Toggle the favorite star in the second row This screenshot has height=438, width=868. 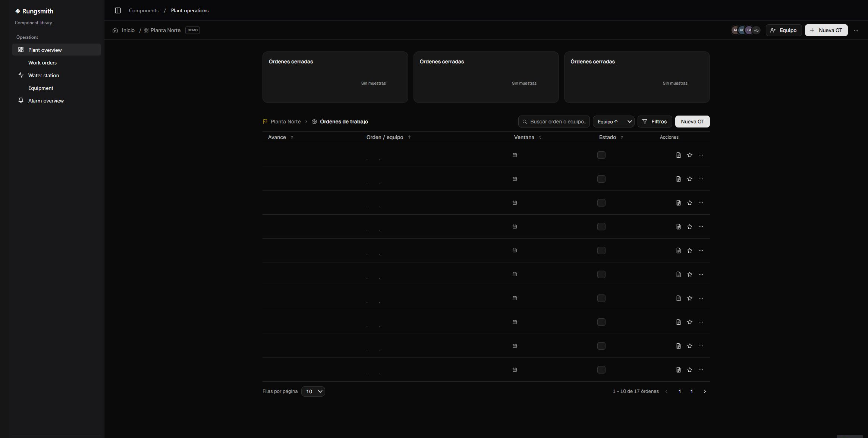click(690, 179)
